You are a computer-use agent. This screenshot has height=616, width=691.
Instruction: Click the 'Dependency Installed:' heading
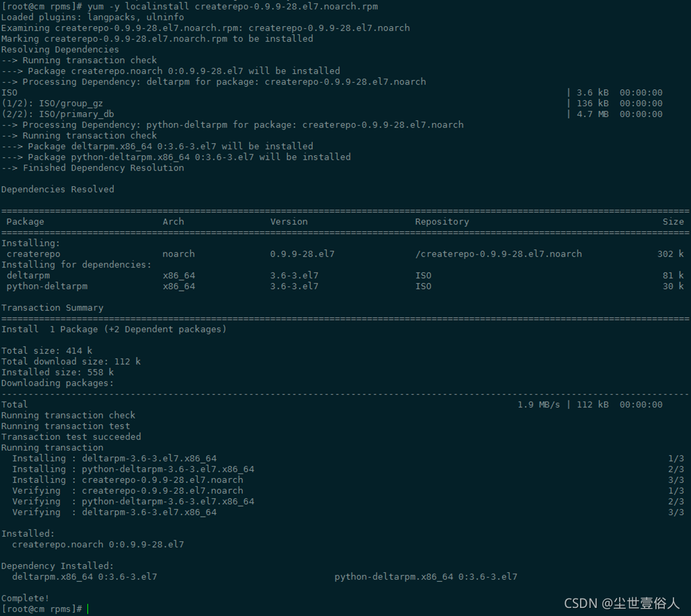[x=57, y=566]
